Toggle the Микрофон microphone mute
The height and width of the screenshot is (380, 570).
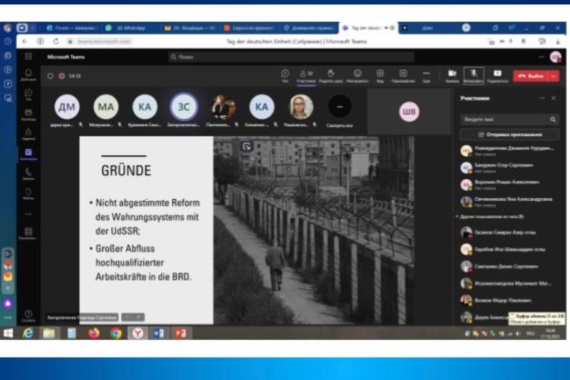click(x=474, y=76)
